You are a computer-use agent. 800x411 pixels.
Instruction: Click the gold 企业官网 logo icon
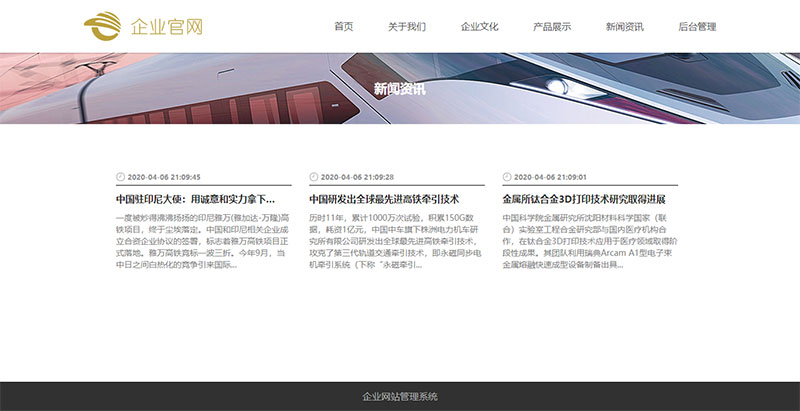point(103,26)
